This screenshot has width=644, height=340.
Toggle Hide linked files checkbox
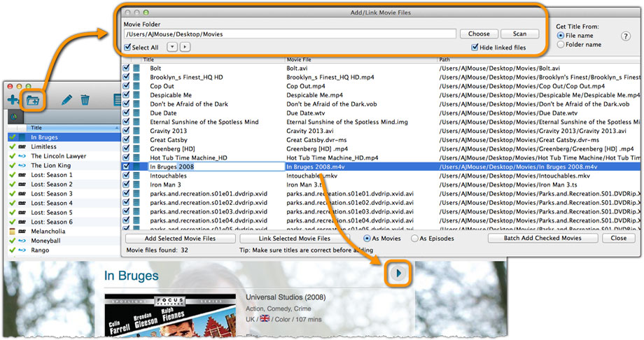pos(475,48)
